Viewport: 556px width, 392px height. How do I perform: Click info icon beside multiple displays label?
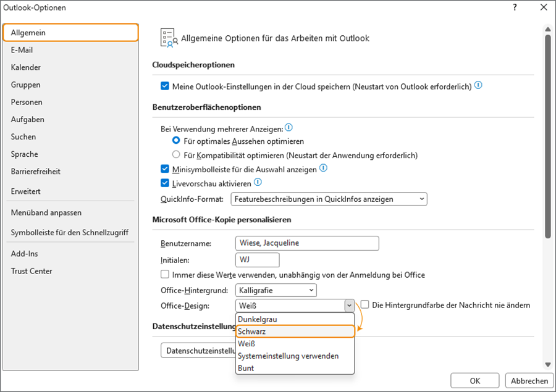click(289, 128)
